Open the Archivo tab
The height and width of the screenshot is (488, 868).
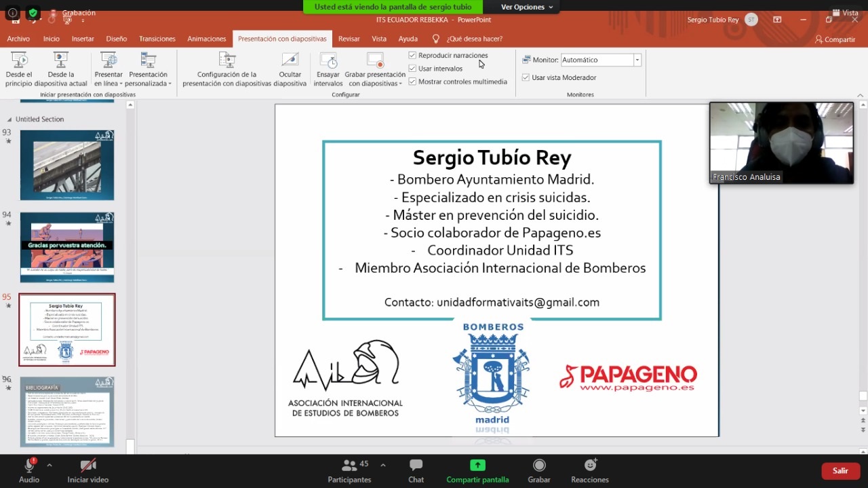(x=18, y=39)
